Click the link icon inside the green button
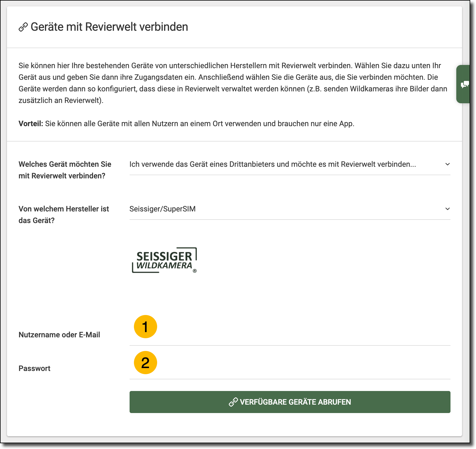The width and height of the screenshot is (476, 449). coord(233,402)
